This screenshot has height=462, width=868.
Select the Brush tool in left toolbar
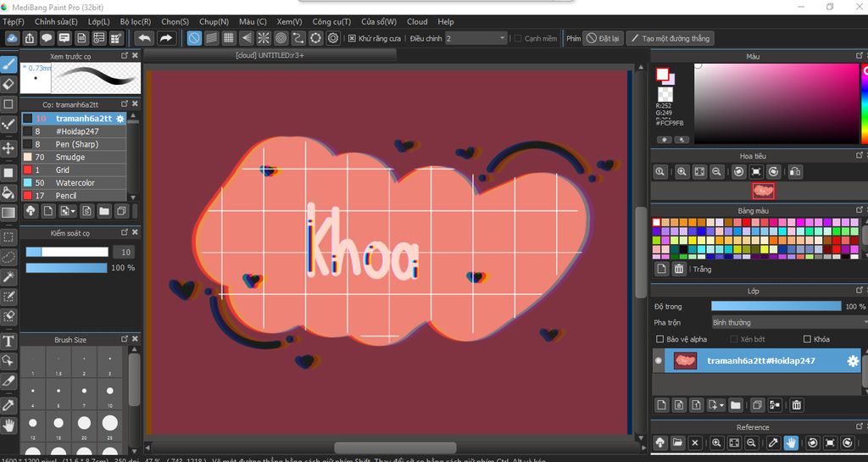tap(8, 64)
